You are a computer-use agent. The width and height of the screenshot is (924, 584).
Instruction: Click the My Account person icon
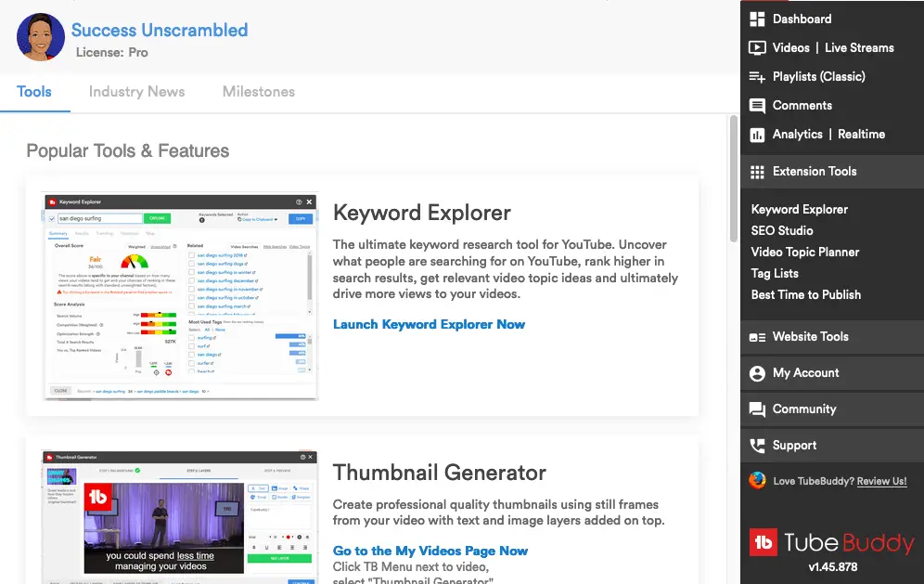pyautogui.click(x=757, y=373)
